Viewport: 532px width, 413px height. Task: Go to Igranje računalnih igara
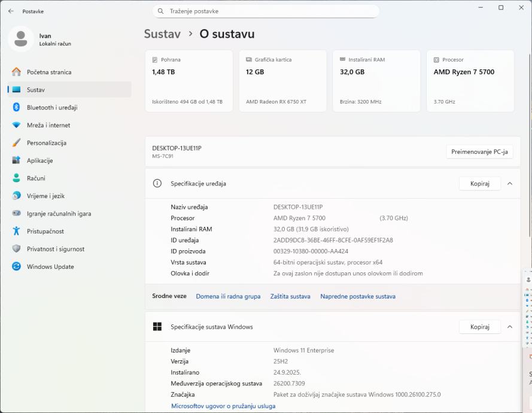coord(59,214)
